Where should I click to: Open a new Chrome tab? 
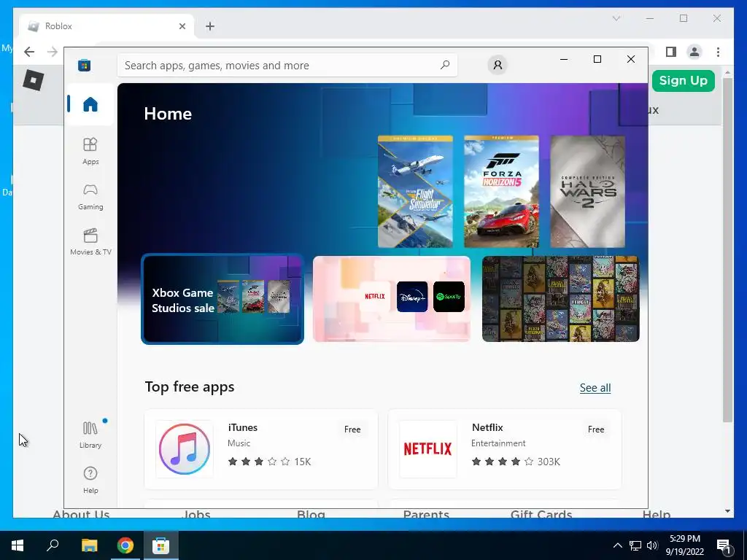point(210,26)
